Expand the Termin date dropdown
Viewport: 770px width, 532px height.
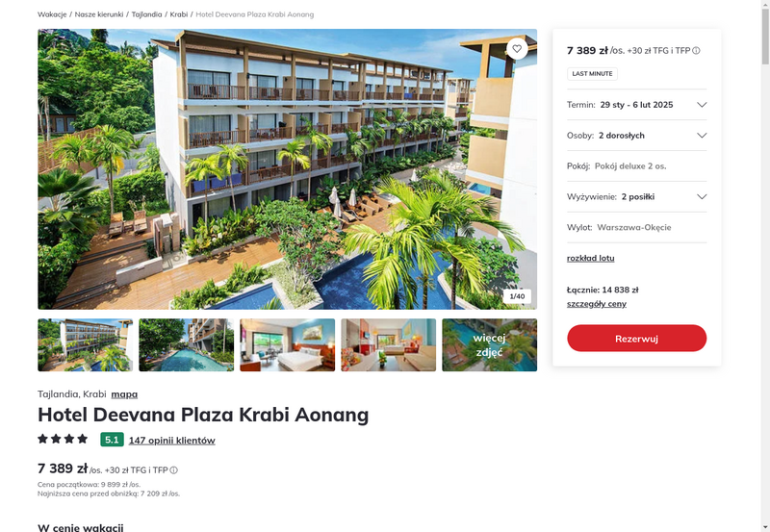[636, 105]
